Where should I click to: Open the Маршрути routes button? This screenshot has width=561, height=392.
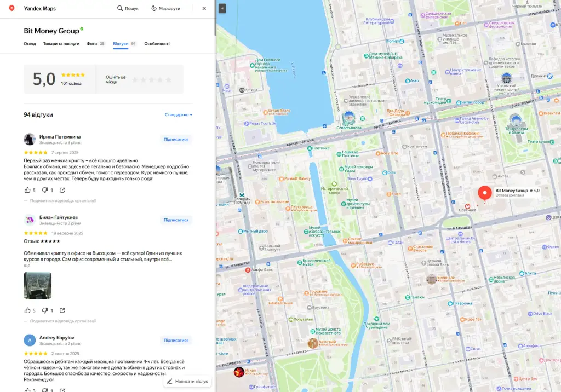[165, 8]
